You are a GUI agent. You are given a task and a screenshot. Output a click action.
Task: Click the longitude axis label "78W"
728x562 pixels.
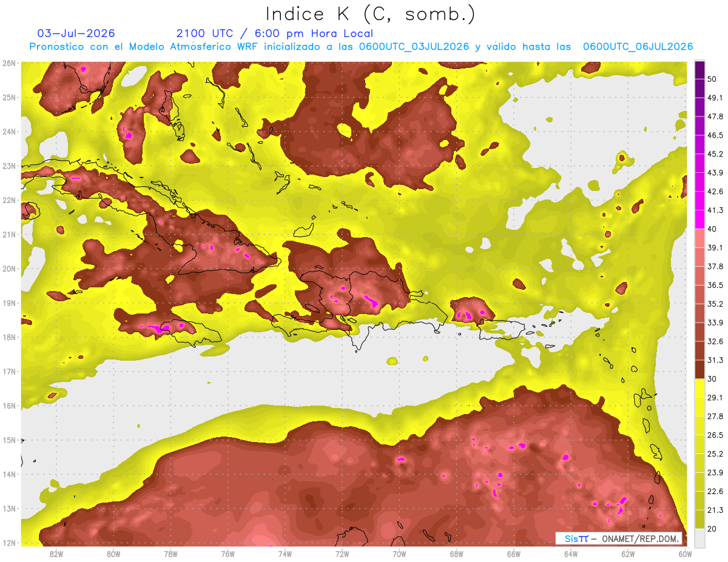click(170, 554)
